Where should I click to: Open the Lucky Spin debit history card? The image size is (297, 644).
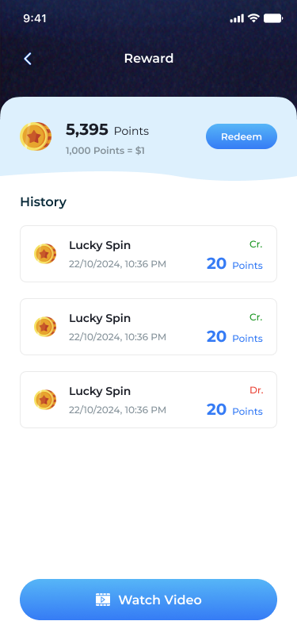point(149,400)
